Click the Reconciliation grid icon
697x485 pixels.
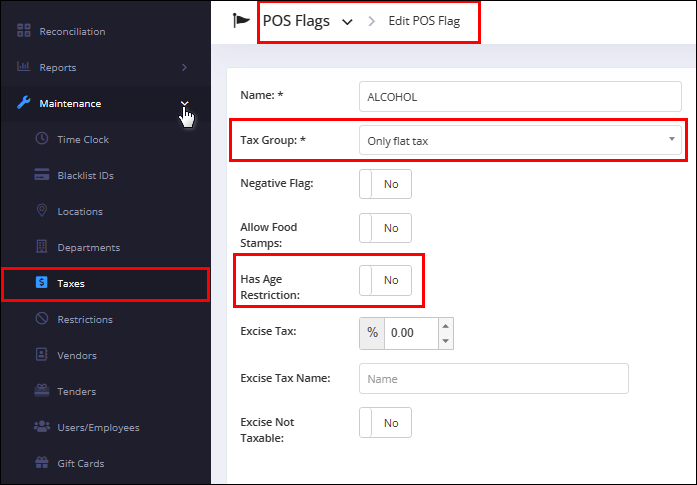tap(24, 30)
